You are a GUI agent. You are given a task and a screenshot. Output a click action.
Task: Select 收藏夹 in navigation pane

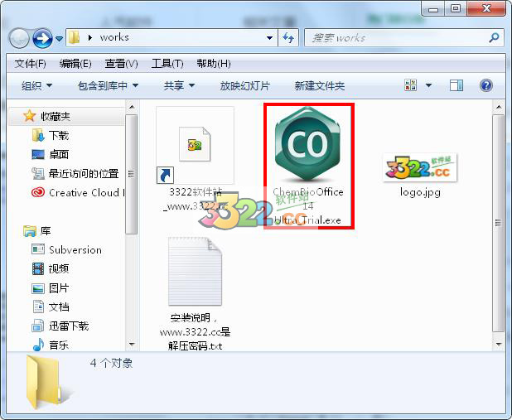tap(56, 116)
